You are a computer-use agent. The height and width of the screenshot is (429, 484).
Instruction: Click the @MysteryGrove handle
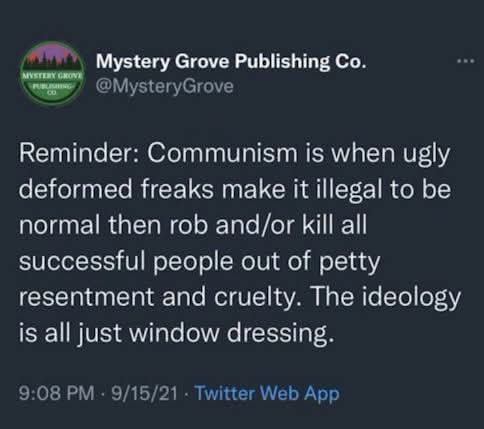tap(165, 87)
